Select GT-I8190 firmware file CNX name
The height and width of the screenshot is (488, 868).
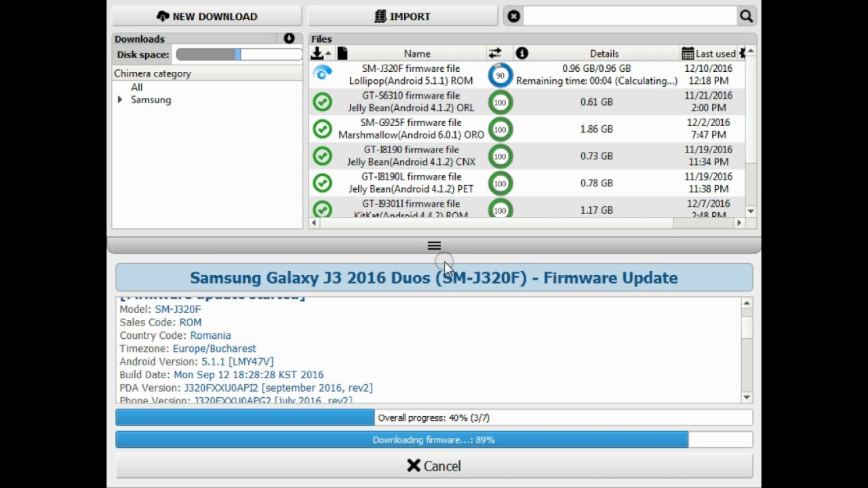pos(411,156)
